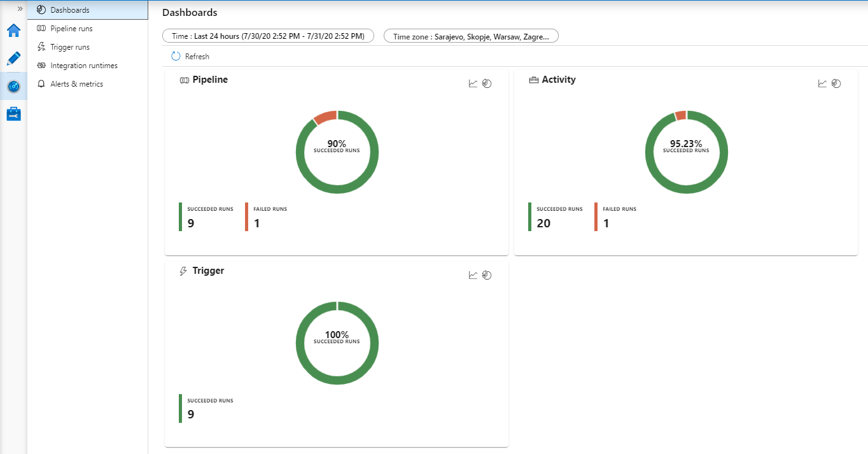Click the Refresh button

[x=190, y=57]
